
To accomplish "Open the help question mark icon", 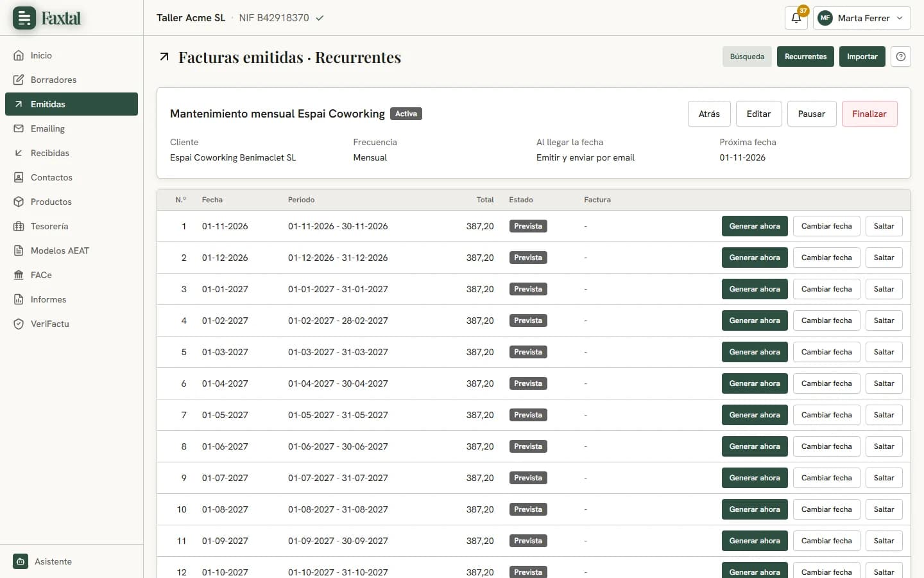I will coord(901,57).
